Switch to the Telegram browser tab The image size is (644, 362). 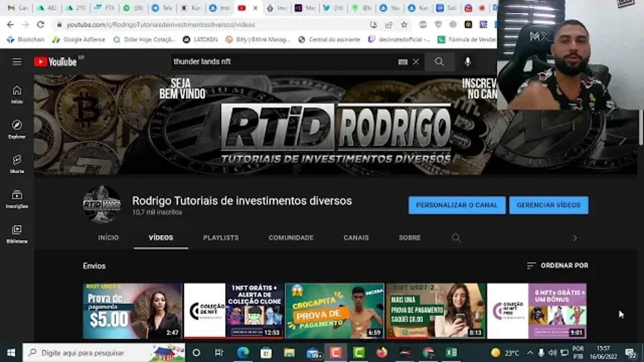163,8
